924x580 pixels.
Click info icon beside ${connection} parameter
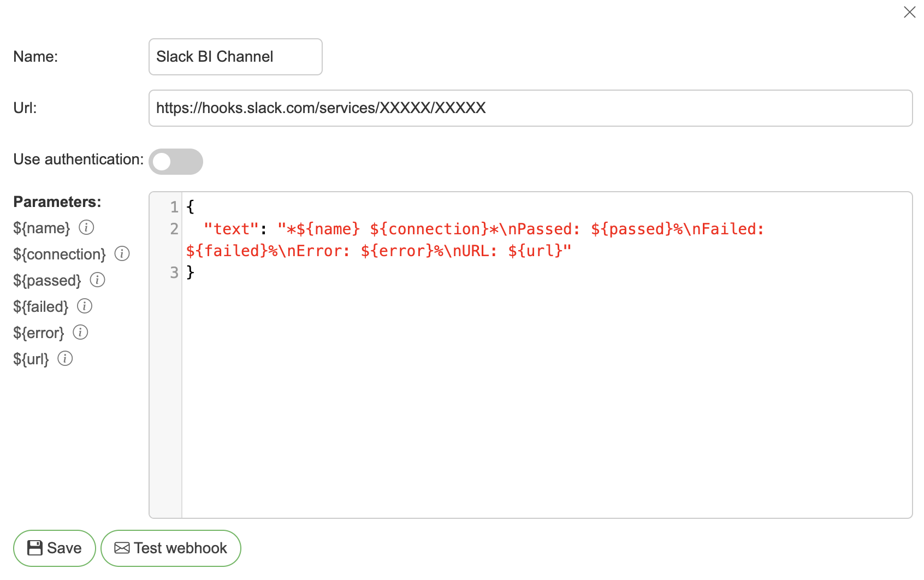tap(122, 253)
